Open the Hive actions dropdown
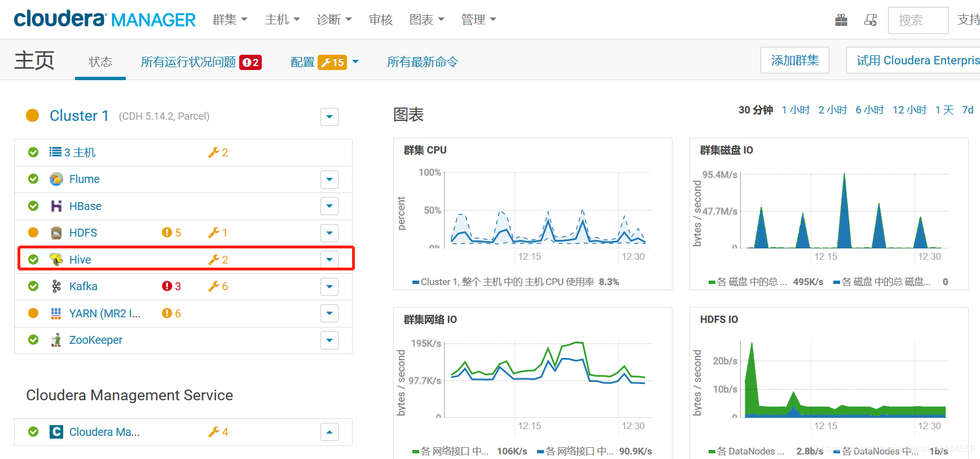Image resolution: width=980 pixels, height=459 pixels. [x=329, y=260]
